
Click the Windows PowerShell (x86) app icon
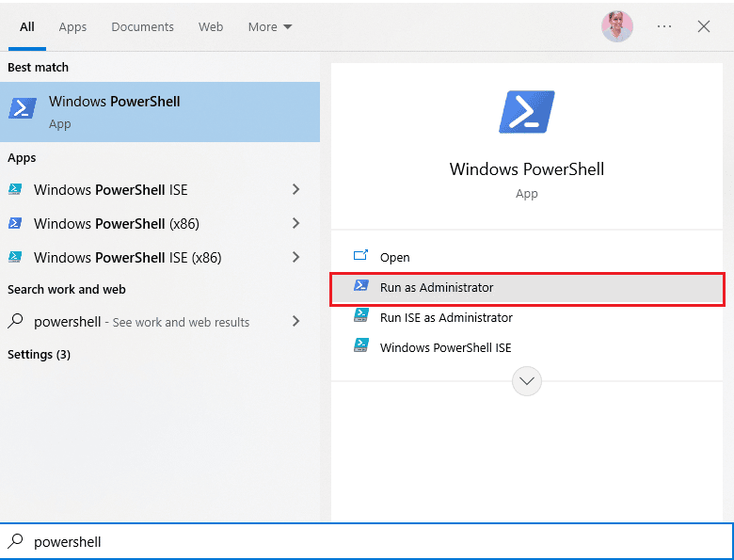pos(15,224)
